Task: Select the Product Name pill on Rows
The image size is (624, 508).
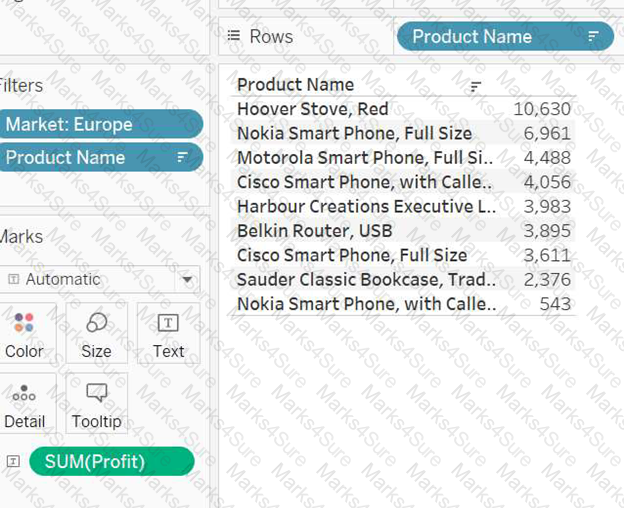Action: (505, 37)
